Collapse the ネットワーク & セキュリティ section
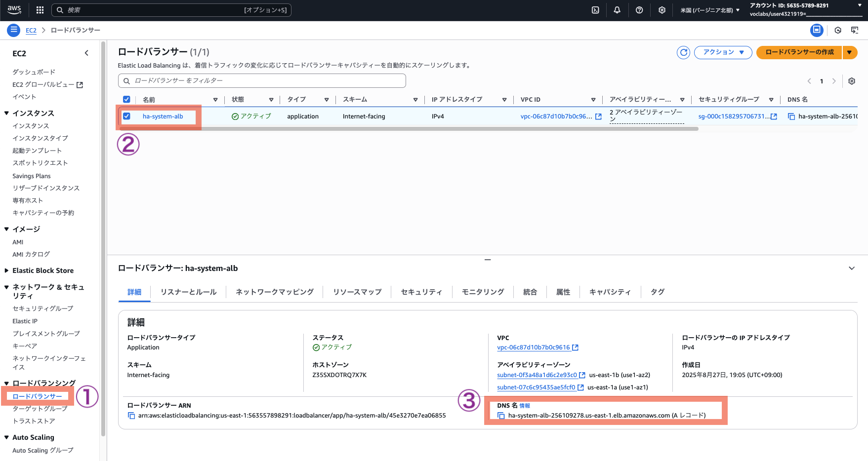The image size is (868, 461). pos(6,287)
